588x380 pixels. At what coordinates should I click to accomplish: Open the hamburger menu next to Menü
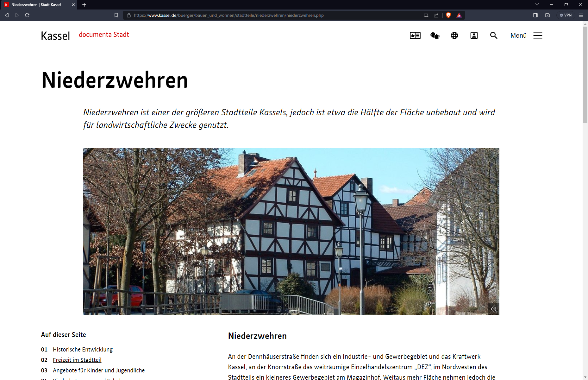click(x=537, y=35)
